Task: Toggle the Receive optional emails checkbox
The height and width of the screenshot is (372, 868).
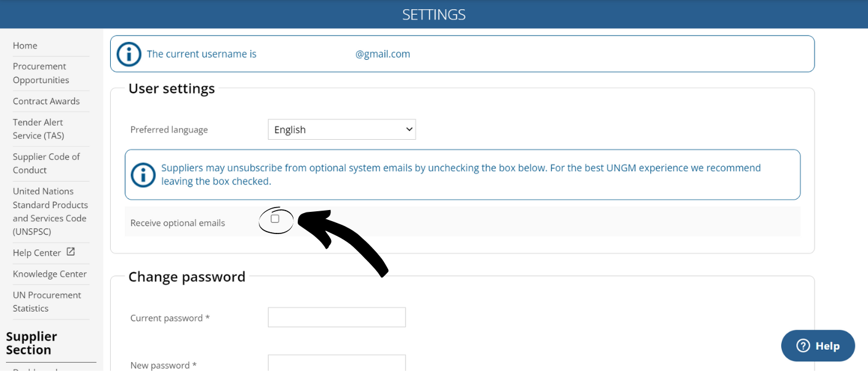Action: click(x=275, y=219)
